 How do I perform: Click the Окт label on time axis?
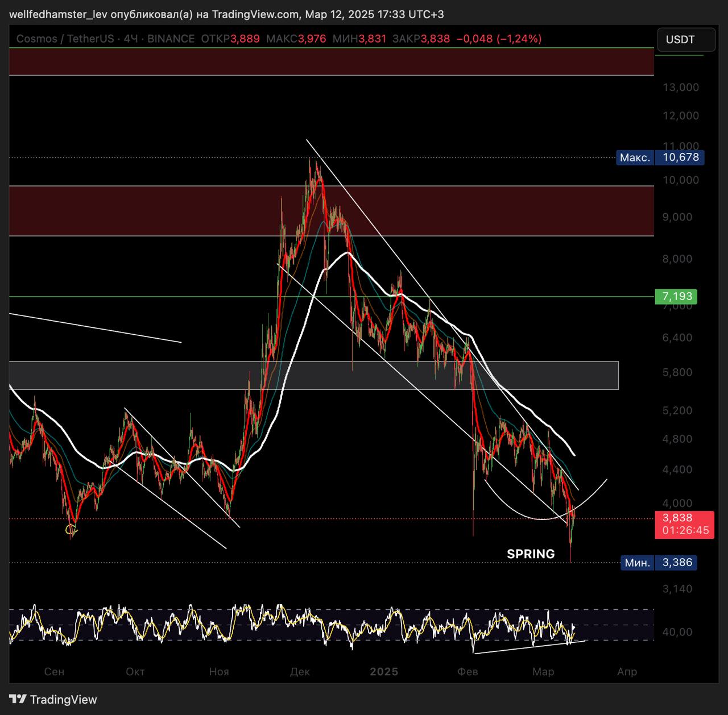coord(135,672)
